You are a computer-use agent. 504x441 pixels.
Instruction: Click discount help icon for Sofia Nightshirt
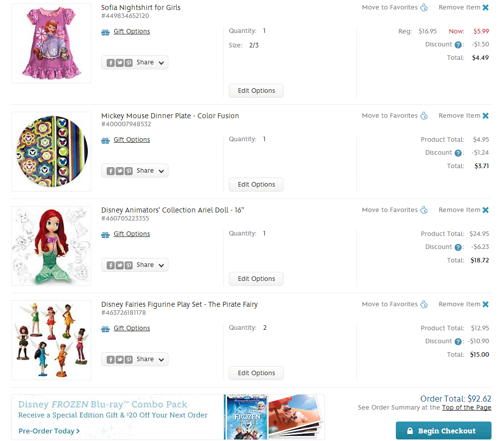click(458, 45)
